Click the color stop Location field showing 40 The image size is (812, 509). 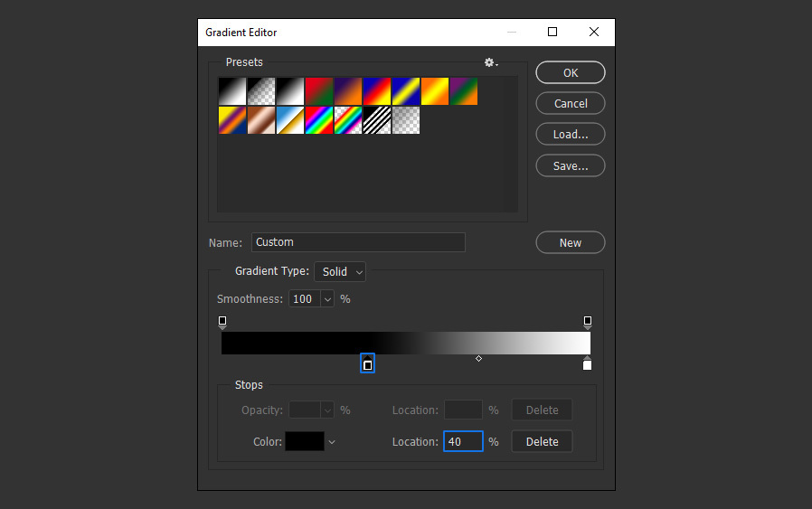(x=464, y=441)
